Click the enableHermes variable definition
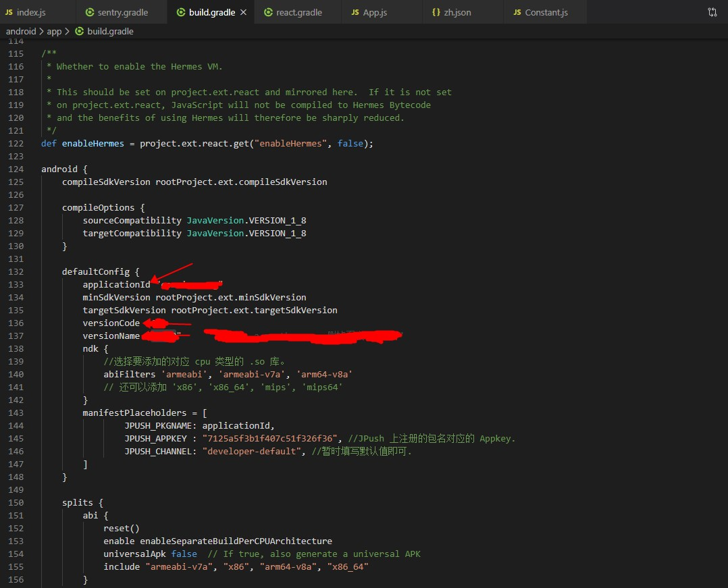Screen dimensions: 728x588 coord(93,143)
